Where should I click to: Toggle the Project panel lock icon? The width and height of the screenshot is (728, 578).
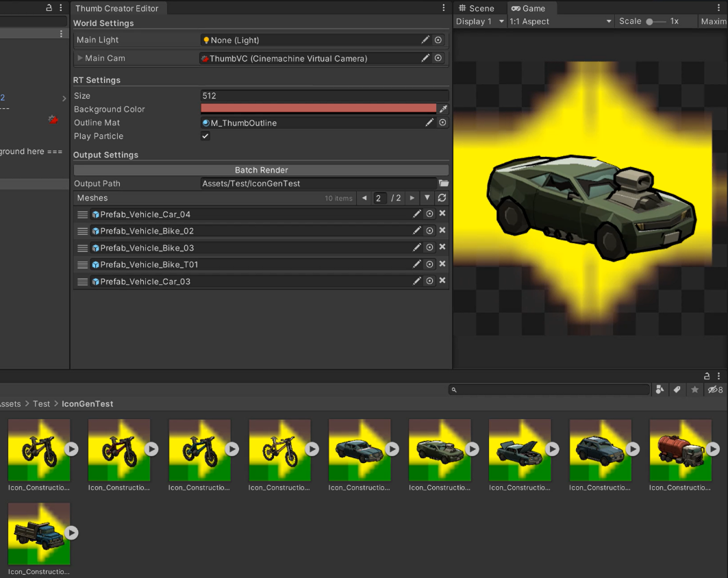point(707,376)
